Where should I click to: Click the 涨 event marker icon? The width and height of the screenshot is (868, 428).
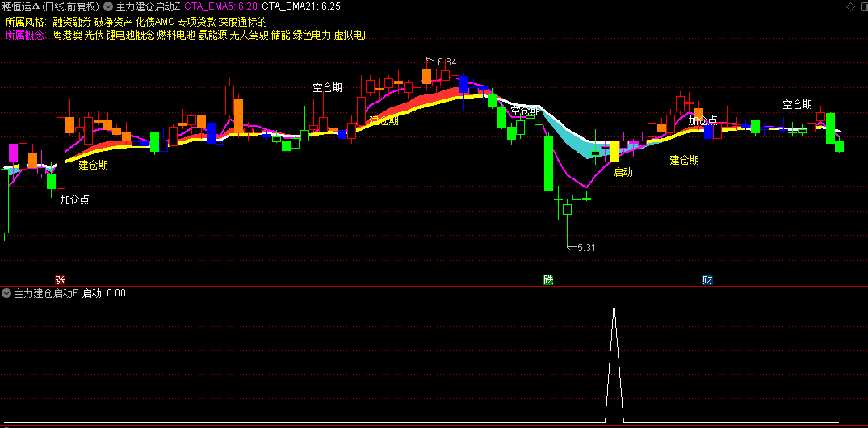point(60,279)
